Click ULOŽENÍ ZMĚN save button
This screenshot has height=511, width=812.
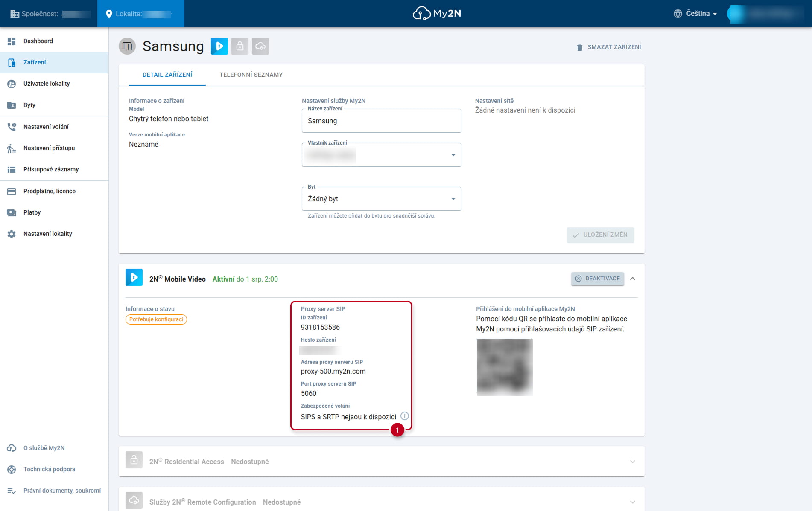(600, 235)
